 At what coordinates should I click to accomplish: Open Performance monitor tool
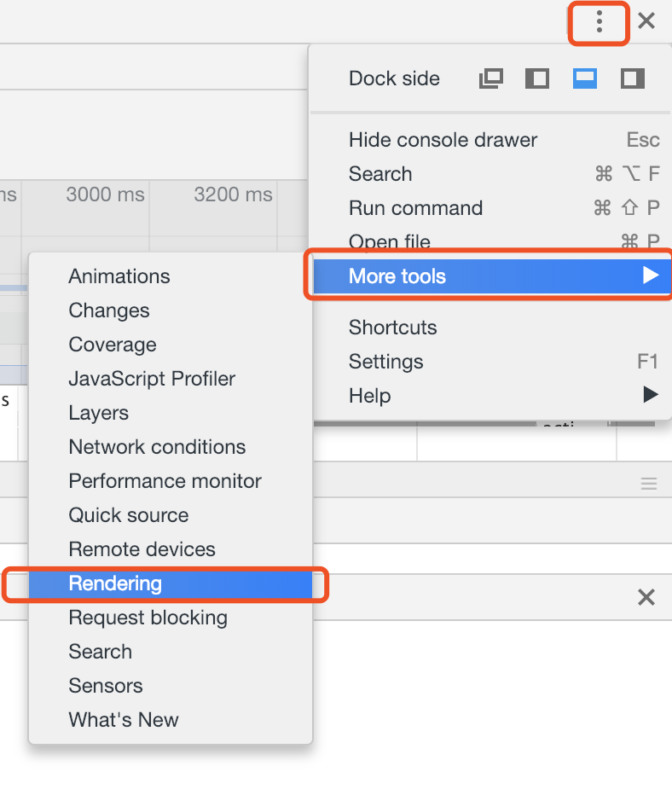(165, 481)
